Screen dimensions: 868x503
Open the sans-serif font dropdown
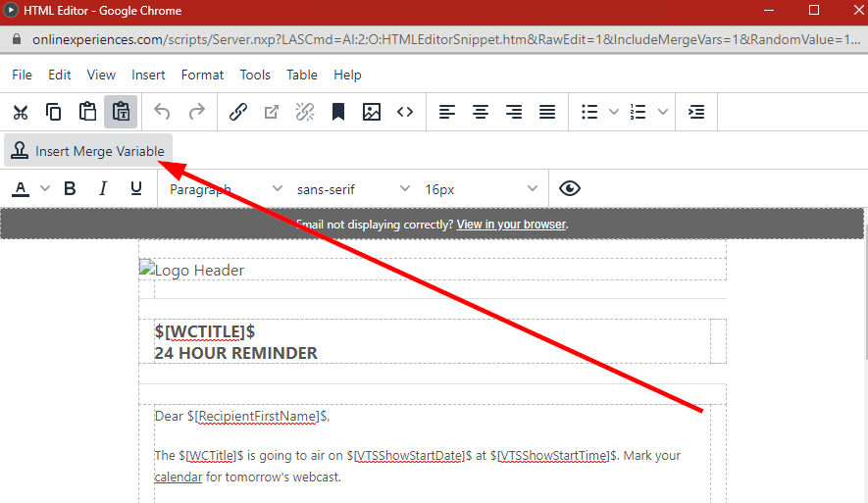[353, 189]
